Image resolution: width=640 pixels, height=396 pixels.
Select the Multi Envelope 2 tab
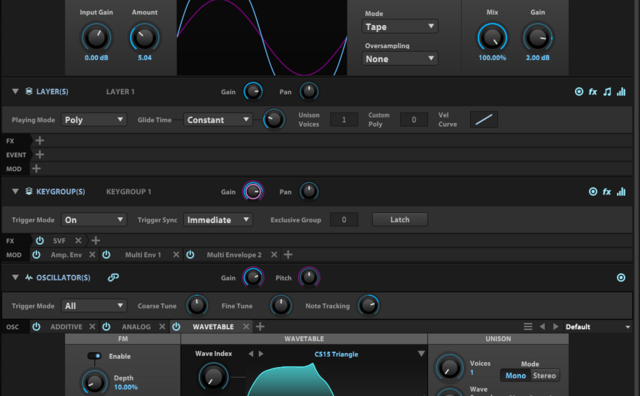[x=234, y=255]
